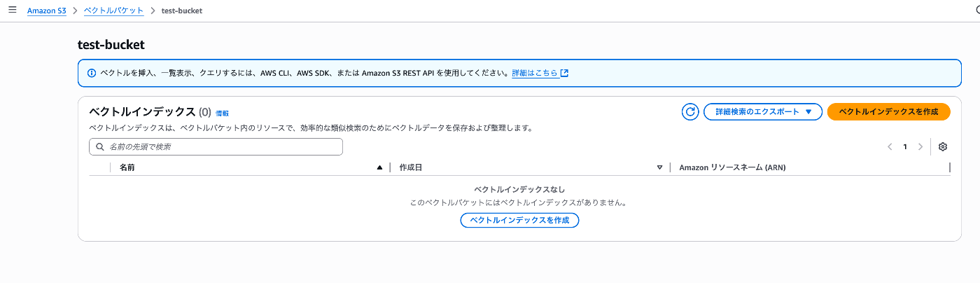Go to previous page of results
This screenshot has width=980, height=283.
click(x=890, y=147)
